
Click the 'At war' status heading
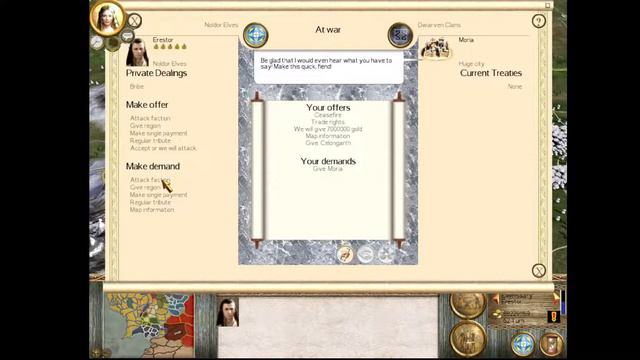click(328, 29)
